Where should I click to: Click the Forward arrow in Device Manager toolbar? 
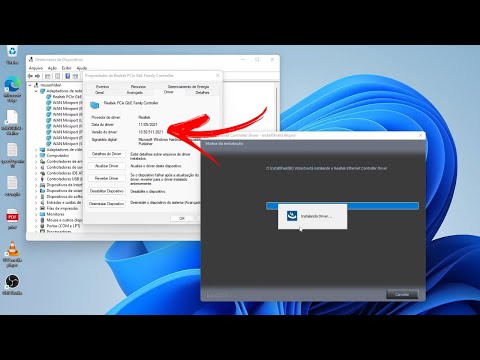pos(38,76)
